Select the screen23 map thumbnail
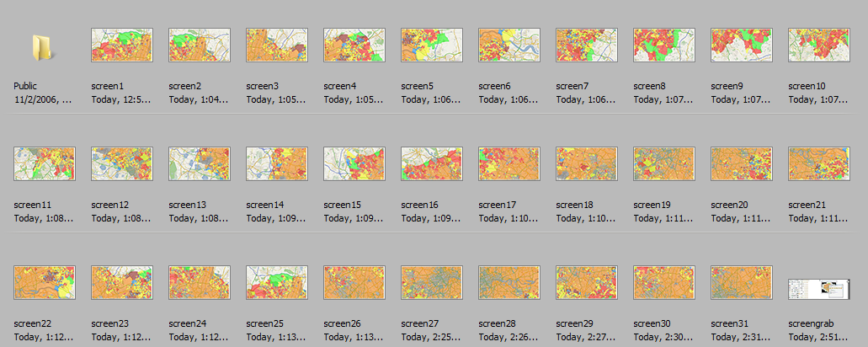Viewport: 868px width, 347px height. (x=122, y=282)
